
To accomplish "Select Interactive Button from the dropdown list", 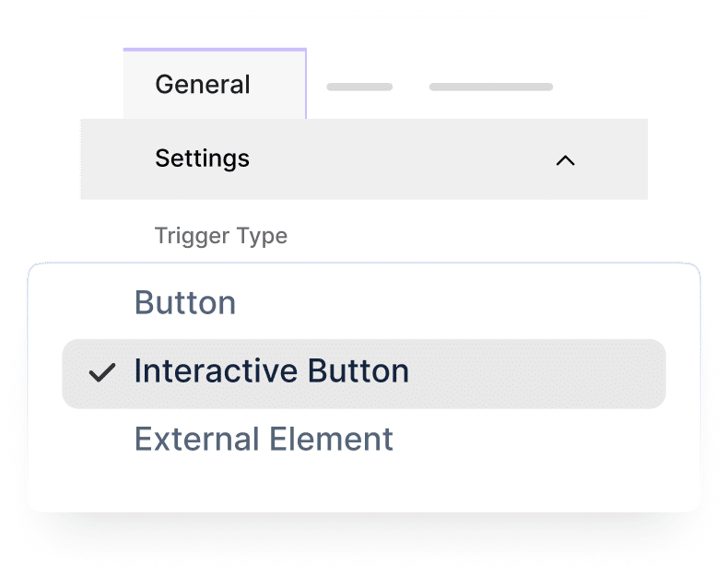I will 271,371.
